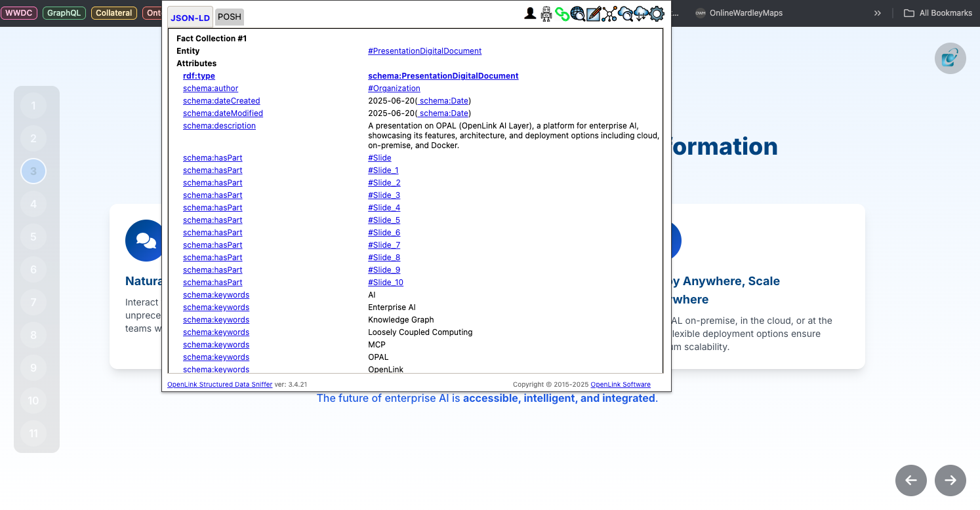Click the cloud with magnifier icon
The height and width of the screenshot is (510, 980).
[625, 14]
